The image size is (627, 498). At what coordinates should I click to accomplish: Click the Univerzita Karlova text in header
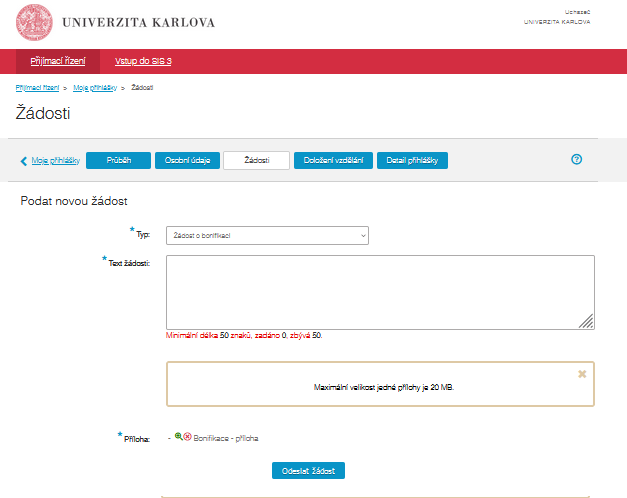coord(138,22)
